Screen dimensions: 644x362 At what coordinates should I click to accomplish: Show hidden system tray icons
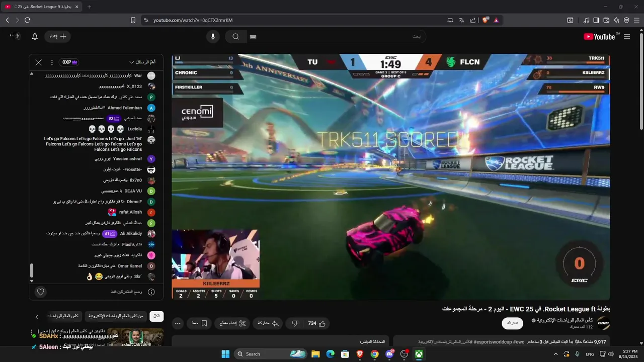(x=555, y=354)
